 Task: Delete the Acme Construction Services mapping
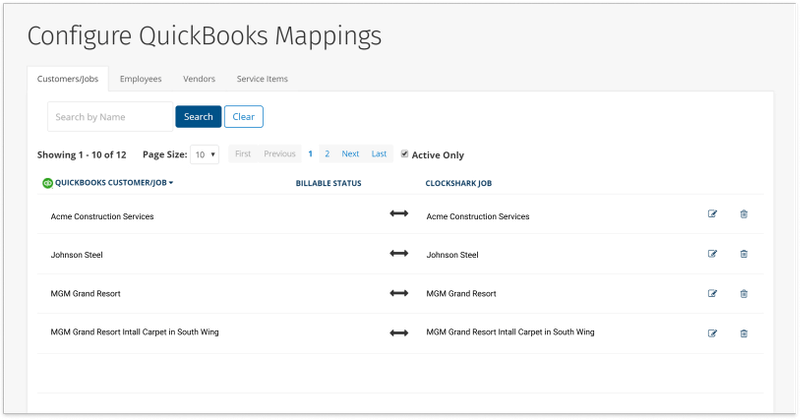[x=744, y=214]
